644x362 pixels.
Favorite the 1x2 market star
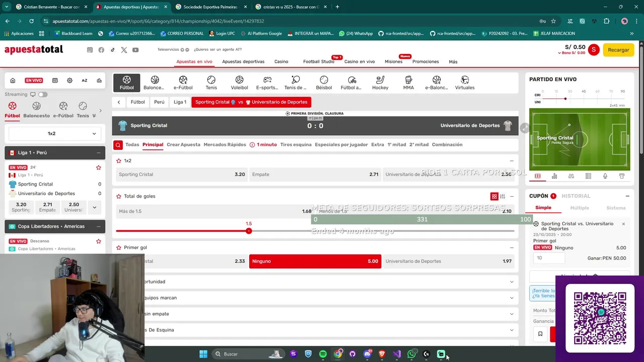[x=119, y=161]
